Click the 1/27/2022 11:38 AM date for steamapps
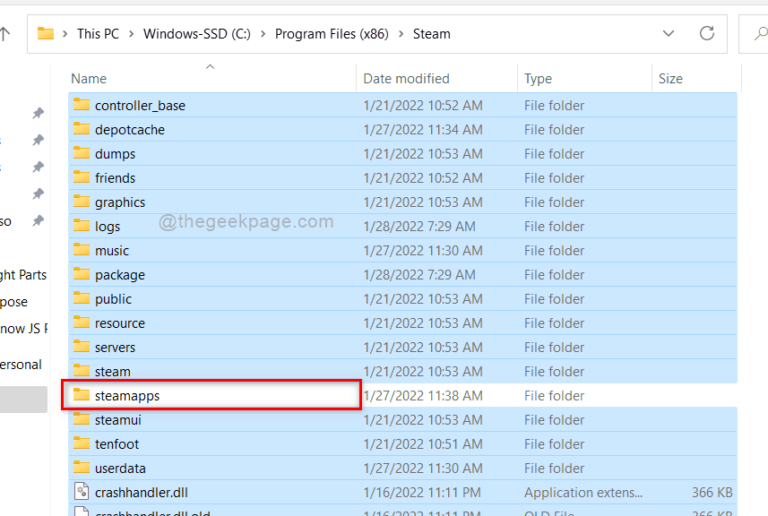 coord(423,396)
